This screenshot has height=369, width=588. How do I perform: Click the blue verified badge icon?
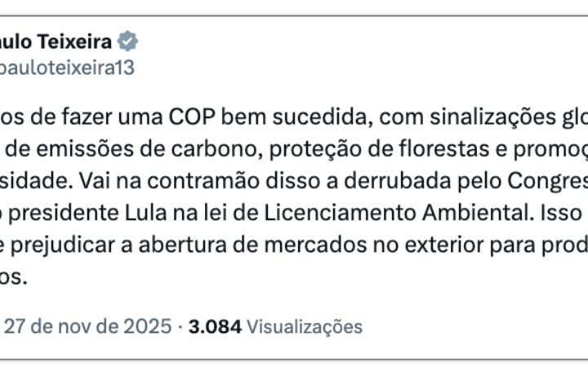click(x=129, y=41)
